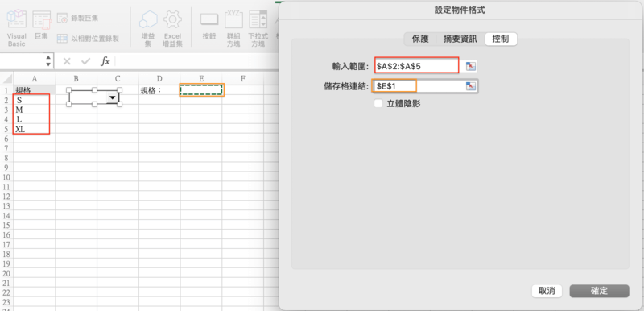Click the 錄製巨集 record macro icon

coord(63,18)
